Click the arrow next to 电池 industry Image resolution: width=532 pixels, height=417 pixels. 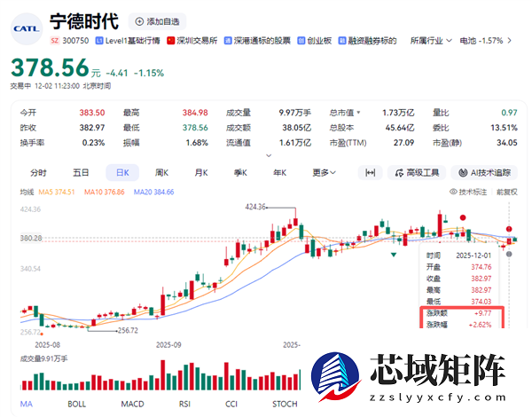coord(509,41)
